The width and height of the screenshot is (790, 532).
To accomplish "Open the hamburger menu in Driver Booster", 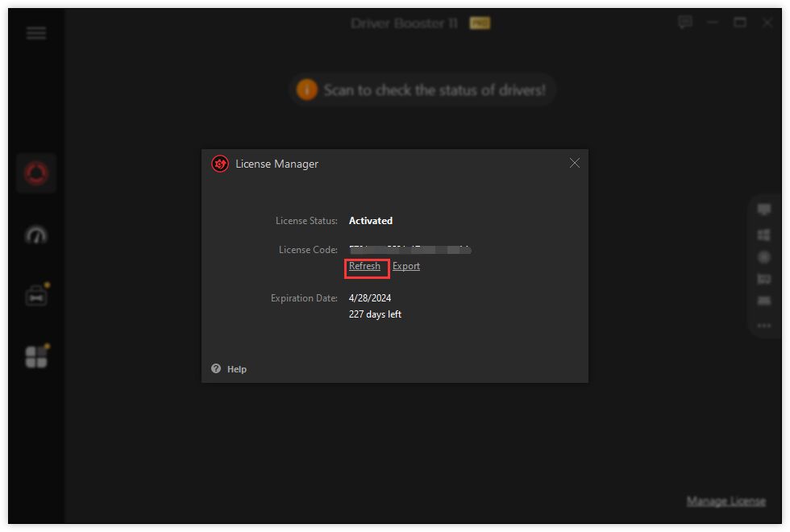I will click(x=36, y=33).
